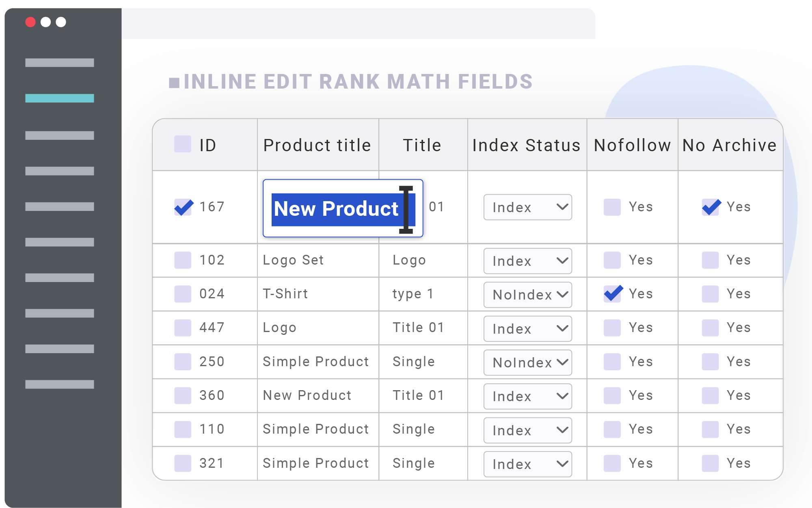Click the ID value 447
This screenshot has height=508, width=812.
[212, 328]
